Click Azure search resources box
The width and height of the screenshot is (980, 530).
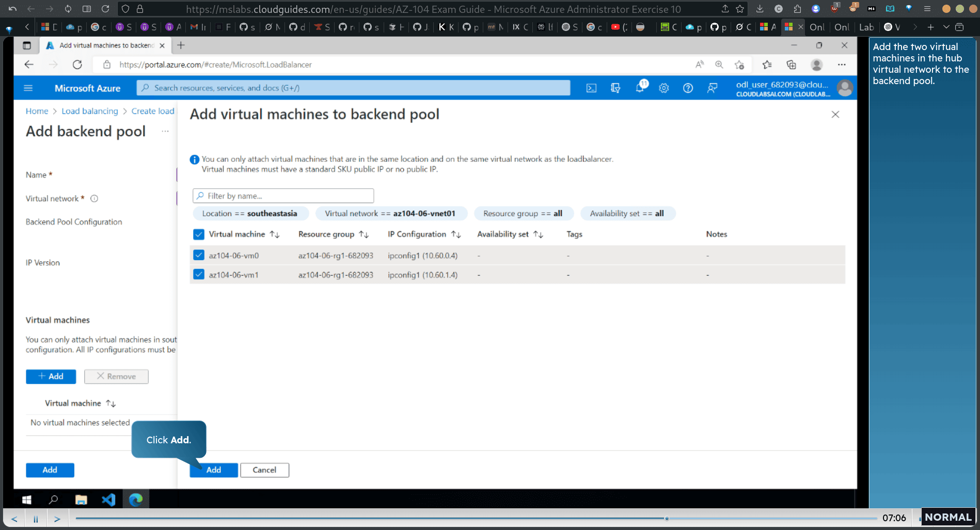coord(353,88)
